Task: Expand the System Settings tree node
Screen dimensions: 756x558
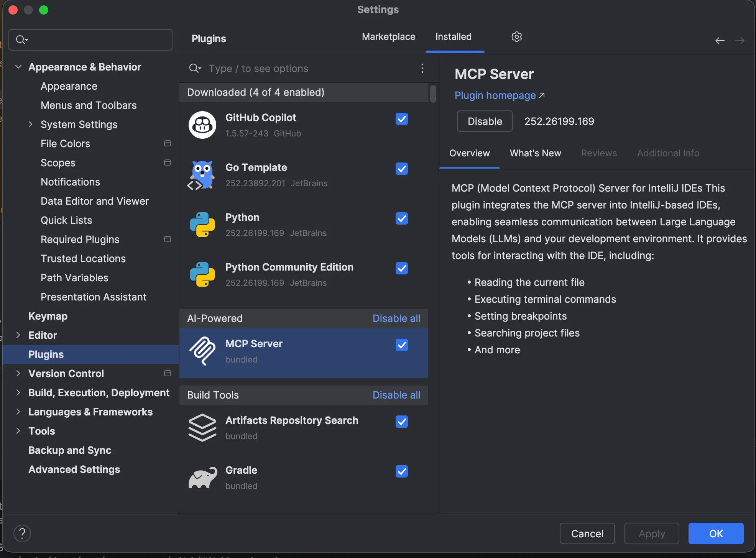Action: click(30, 124)
